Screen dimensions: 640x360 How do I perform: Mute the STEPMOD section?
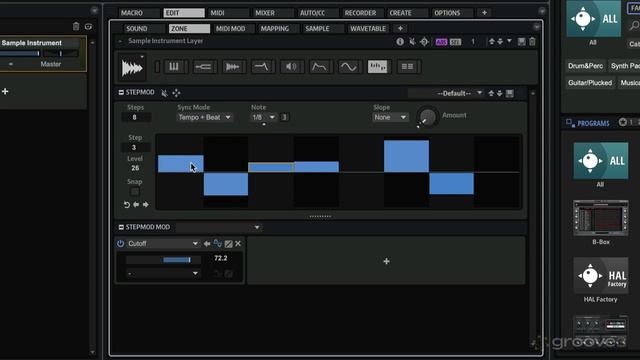coord(164,93)
